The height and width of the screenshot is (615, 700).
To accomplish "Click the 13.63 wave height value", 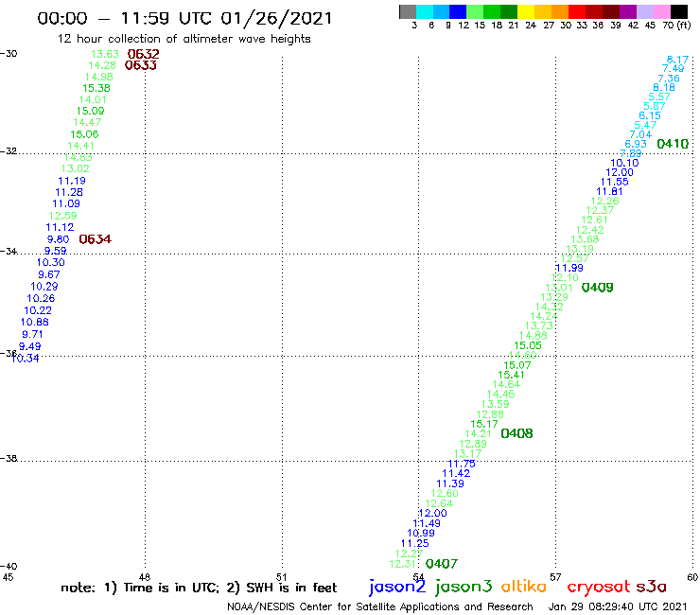I will (x=105, y=54).
